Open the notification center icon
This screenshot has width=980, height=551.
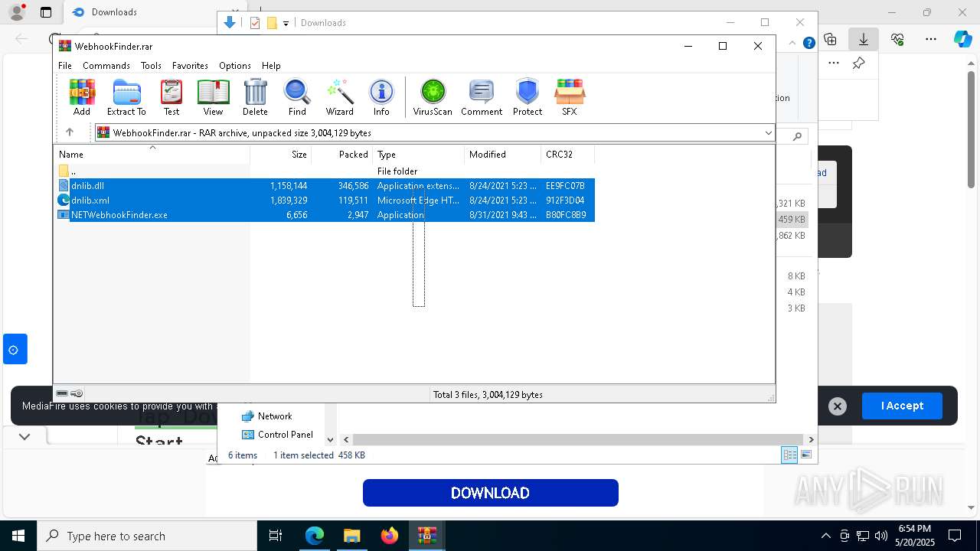point(955,536)
